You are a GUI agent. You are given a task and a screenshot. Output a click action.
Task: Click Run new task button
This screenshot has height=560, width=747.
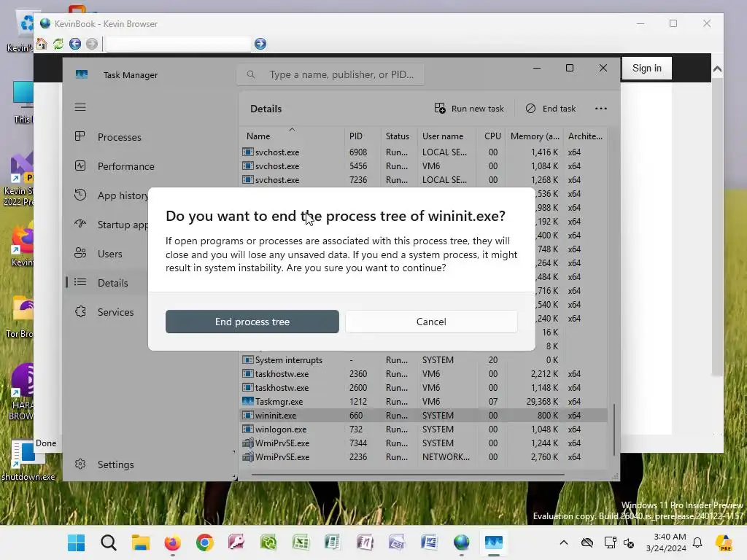[x=469, y=109]
